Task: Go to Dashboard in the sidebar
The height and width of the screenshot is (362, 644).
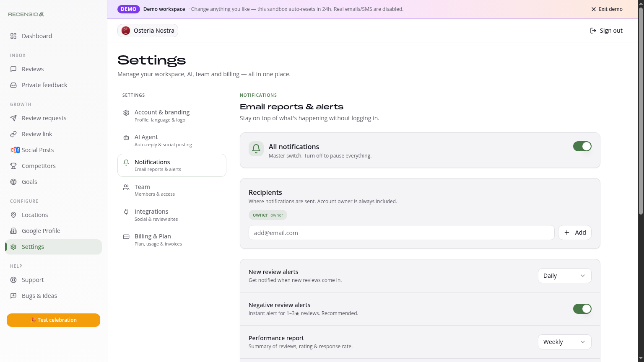Action: pyautogui.click(x=53, y=36)
